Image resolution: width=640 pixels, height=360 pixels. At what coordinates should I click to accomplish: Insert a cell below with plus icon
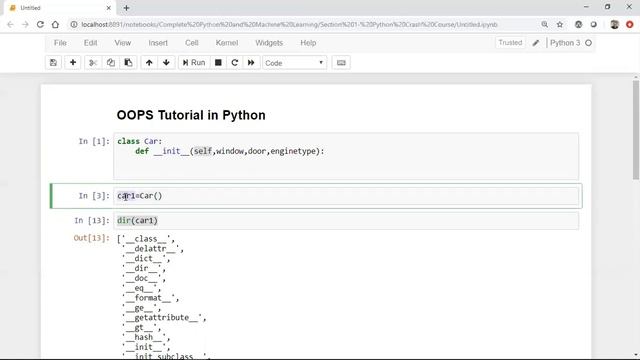tap(73, 63)
